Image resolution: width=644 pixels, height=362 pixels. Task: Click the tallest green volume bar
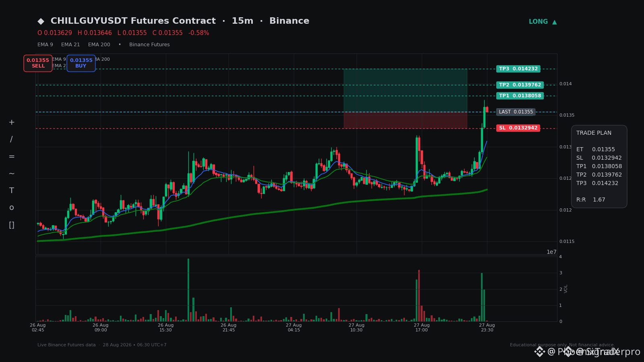(x=188, y=290)
